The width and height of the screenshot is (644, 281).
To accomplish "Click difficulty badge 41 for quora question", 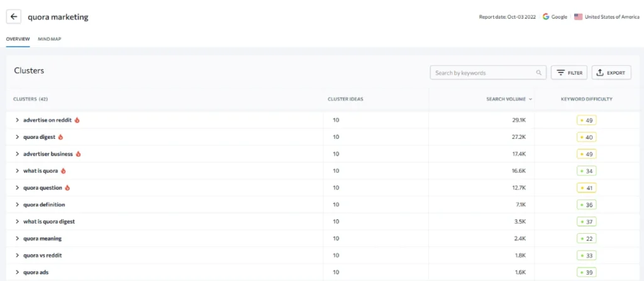I will [587, 188].
